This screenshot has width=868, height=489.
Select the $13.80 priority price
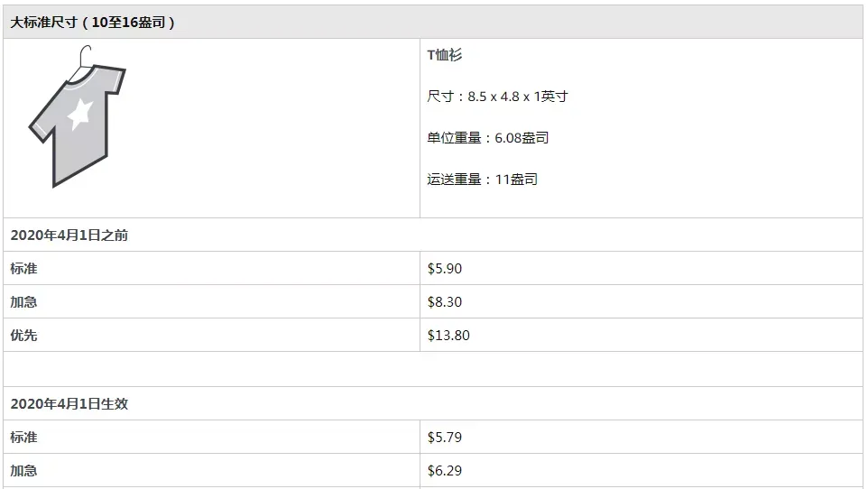click(x=448, y=335)
